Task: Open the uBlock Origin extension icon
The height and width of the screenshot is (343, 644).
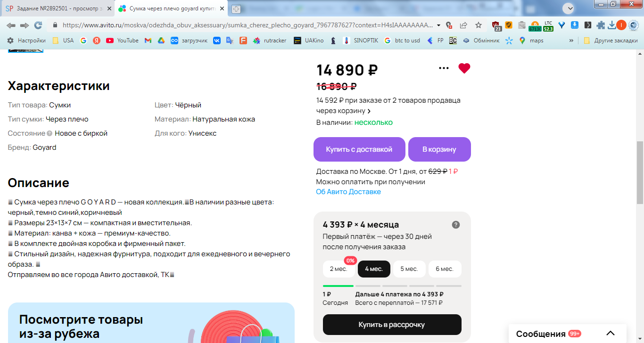Action: (x=496, y=25)
